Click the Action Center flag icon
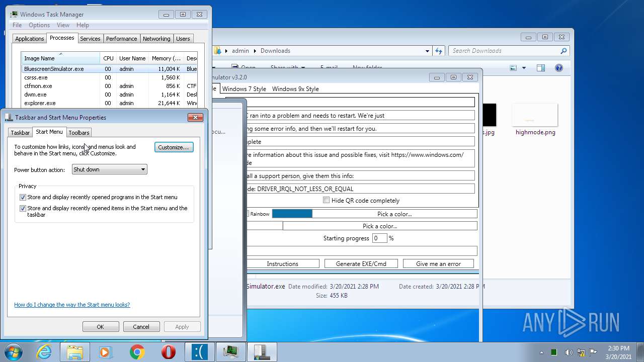This screenshot has height=362, width=644. [x=593, y=352]
